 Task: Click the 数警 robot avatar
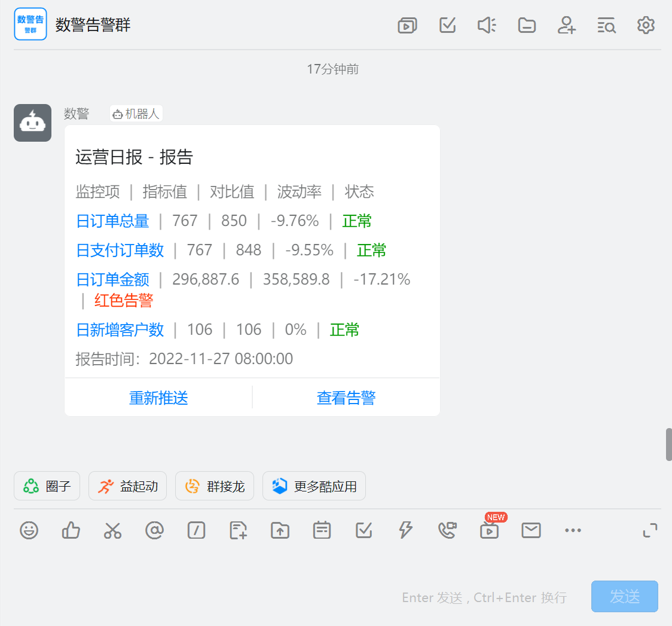(x=32, y=123)
